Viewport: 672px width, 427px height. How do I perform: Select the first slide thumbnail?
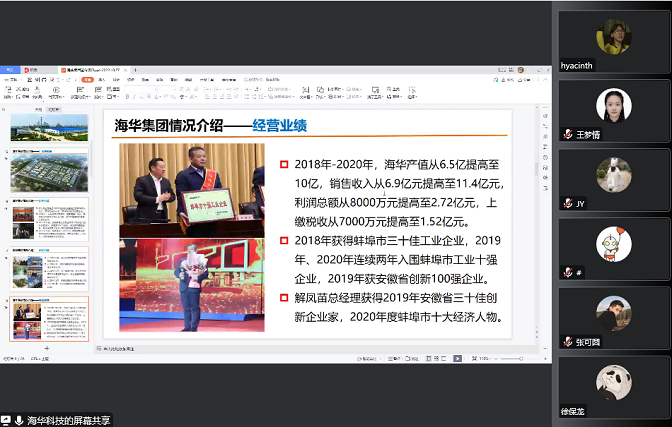coord(49,126)
